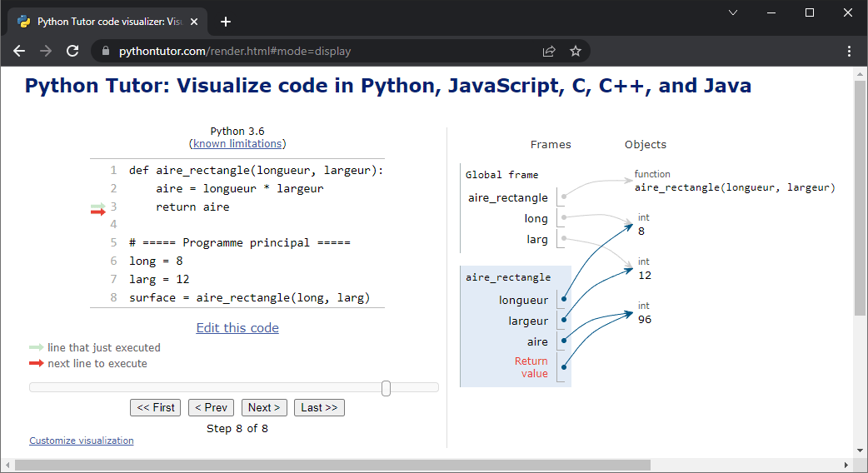
Task: Click the padlock site info icon
Action: point(106,51)
